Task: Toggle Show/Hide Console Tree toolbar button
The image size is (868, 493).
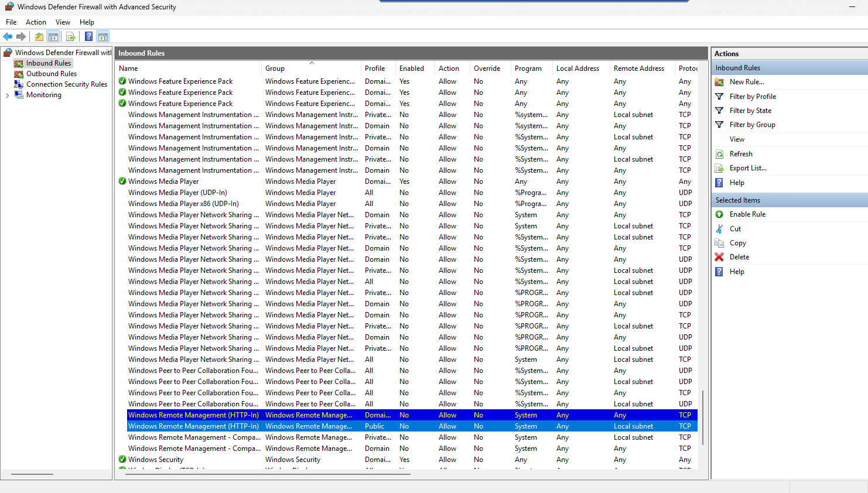Action: 53,37
